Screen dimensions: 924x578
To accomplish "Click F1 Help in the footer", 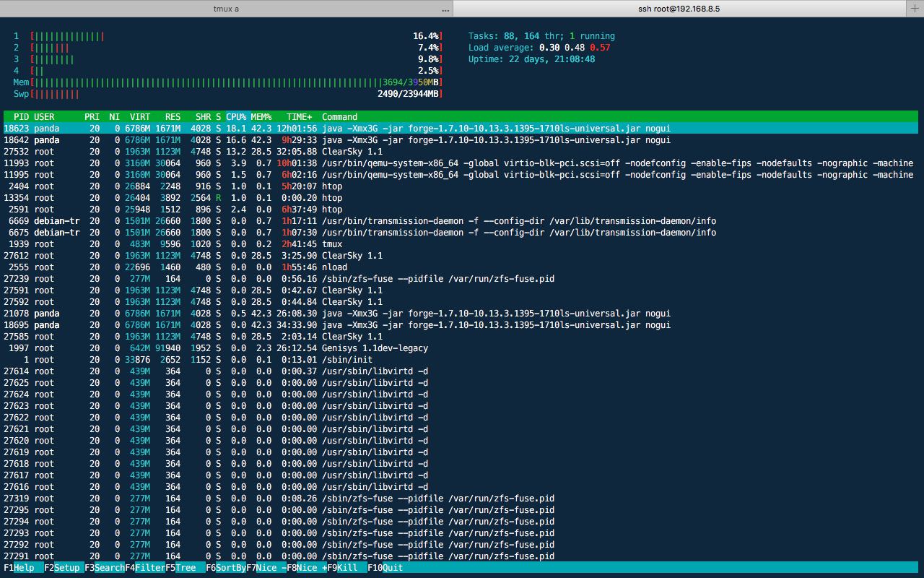I will [24, 568].
